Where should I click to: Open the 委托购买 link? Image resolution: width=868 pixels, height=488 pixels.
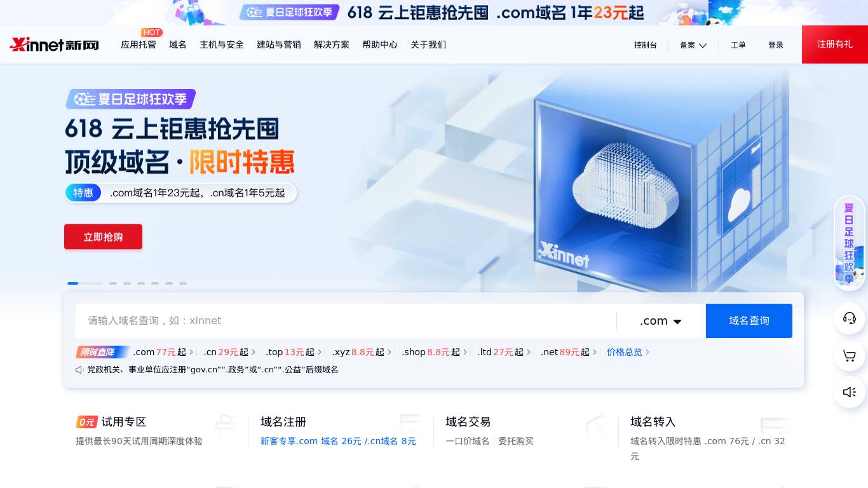tap(516, 441)
